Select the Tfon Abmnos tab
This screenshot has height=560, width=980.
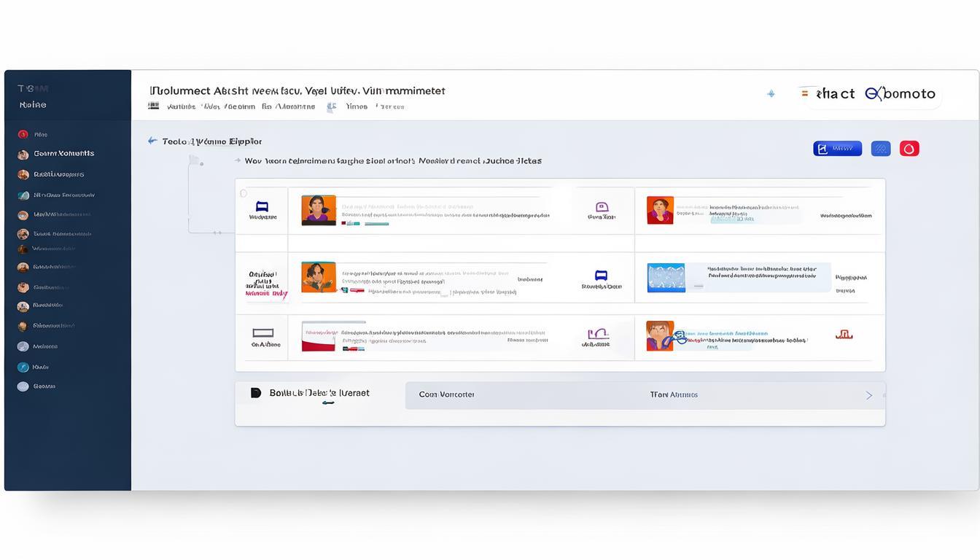point(674,394)
